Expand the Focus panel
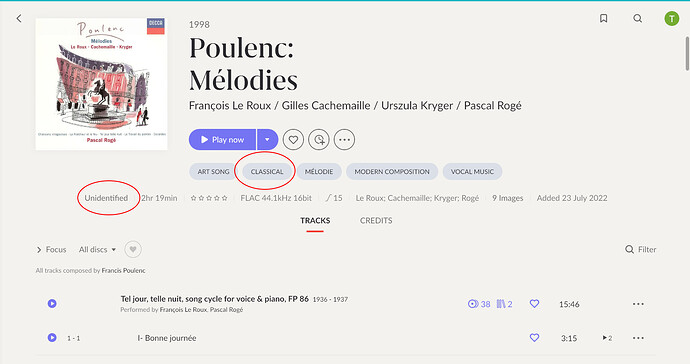 tap(51, 250)
